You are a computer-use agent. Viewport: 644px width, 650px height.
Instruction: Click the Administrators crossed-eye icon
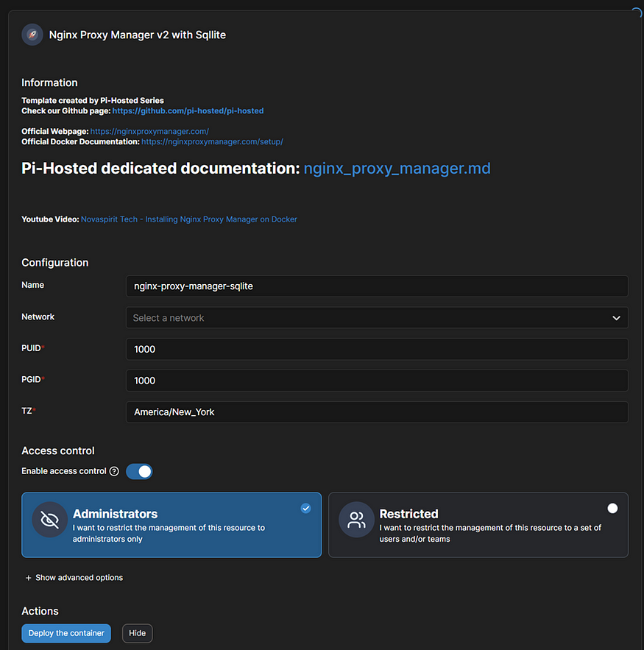pos(50,520)
